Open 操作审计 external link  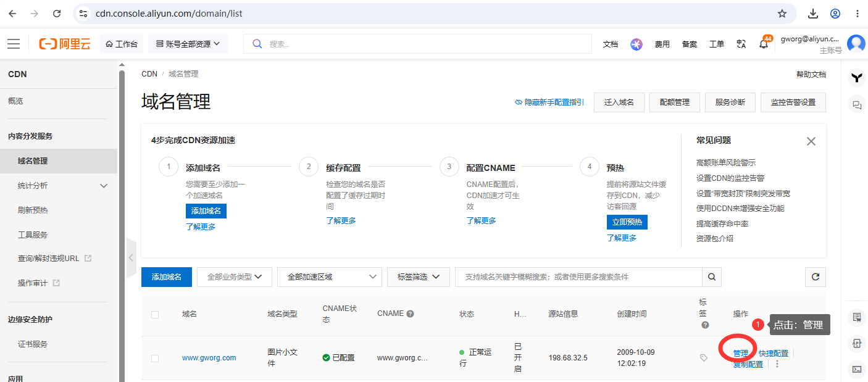38,283
